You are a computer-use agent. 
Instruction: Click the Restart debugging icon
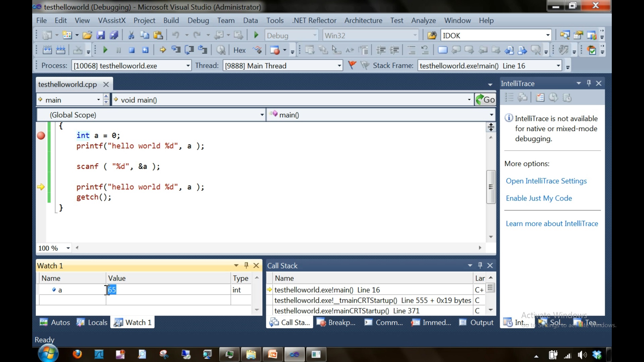click(145, 50)
